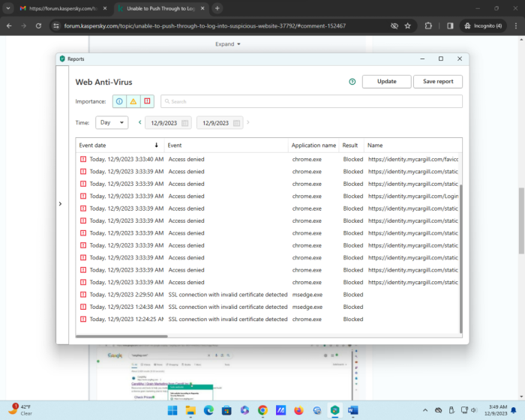This screenshot has width=525, height=420.
Task: Click the Incognito (4) indicator
Action: tap(483, 25)
